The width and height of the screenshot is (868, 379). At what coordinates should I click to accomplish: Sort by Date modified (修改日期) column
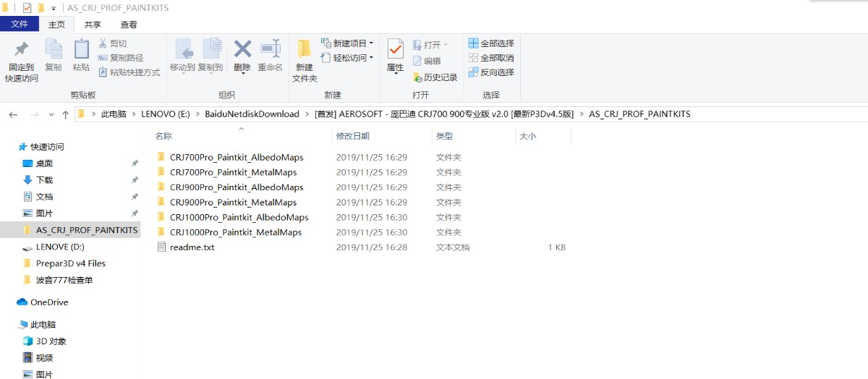click(353, 136)
